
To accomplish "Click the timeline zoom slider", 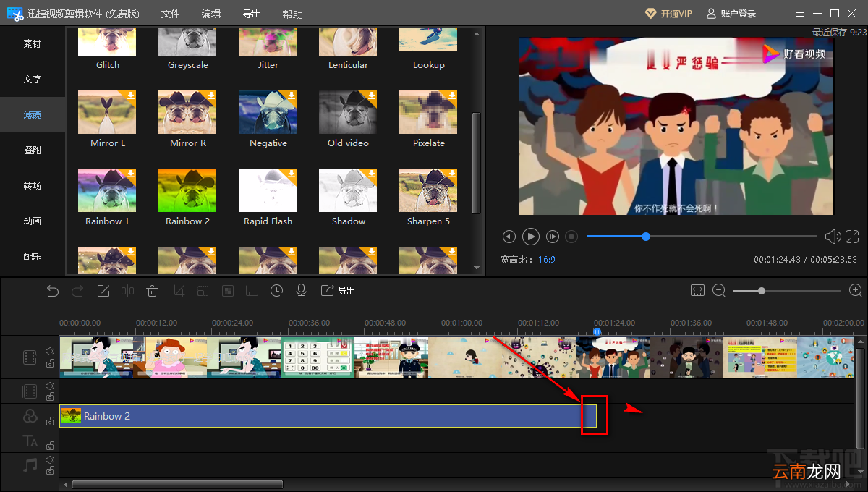I will pos(787,291).
